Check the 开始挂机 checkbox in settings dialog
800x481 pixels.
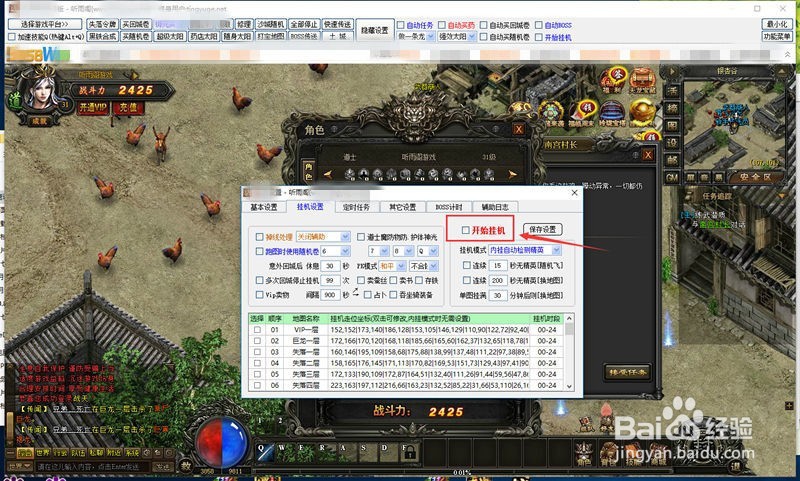click(465, 230)
